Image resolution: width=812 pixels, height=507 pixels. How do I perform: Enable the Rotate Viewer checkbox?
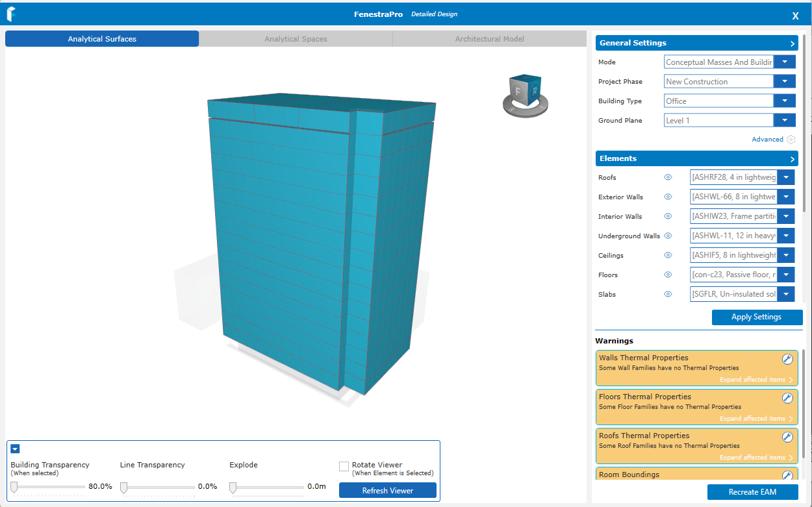[x=344, y=466]
